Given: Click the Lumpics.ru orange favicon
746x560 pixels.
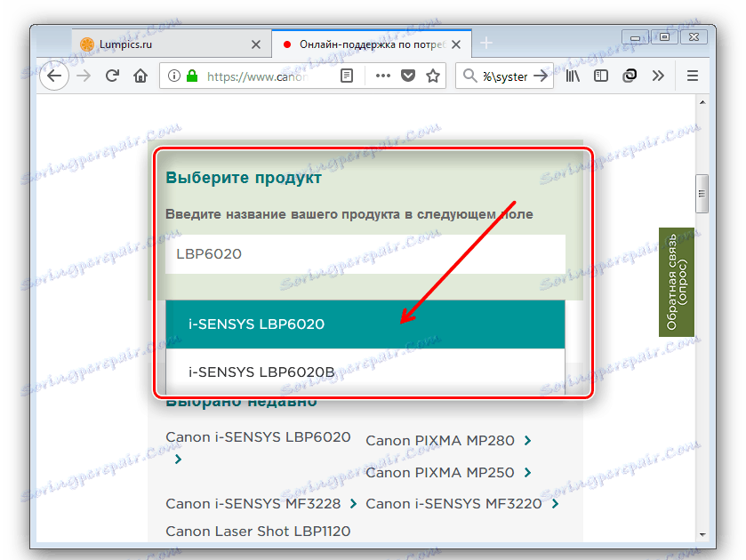Looking at the screenshot, I should [87, 44].
